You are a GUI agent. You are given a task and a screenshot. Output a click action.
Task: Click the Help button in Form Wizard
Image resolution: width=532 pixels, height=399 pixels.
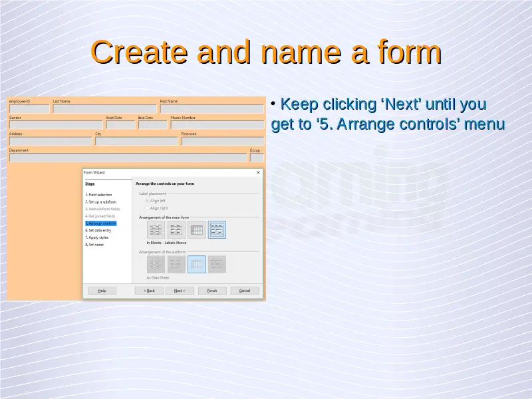pyautogui.click(x=102, y=291)
